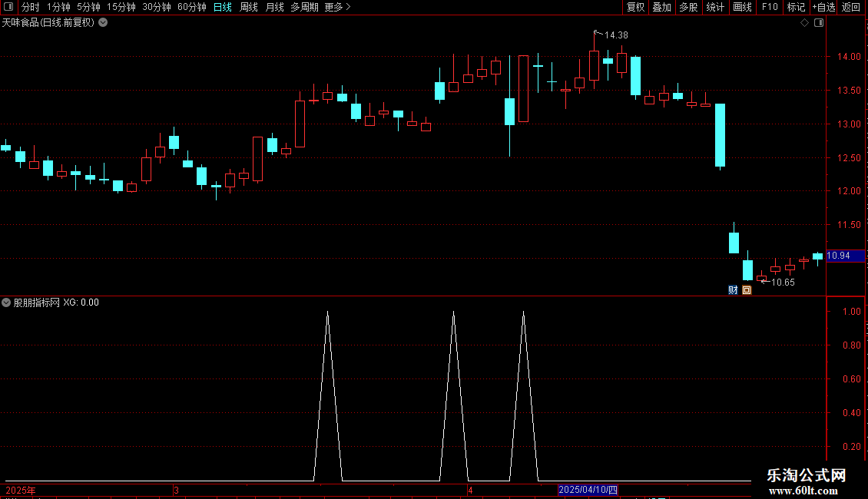
Task: Open 统计 statistics tool
Action: click(715, 7)
